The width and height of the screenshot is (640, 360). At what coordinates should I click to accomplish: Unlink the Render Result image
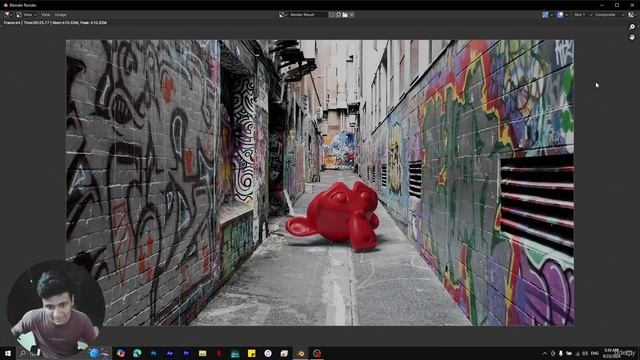click(351, 15)
